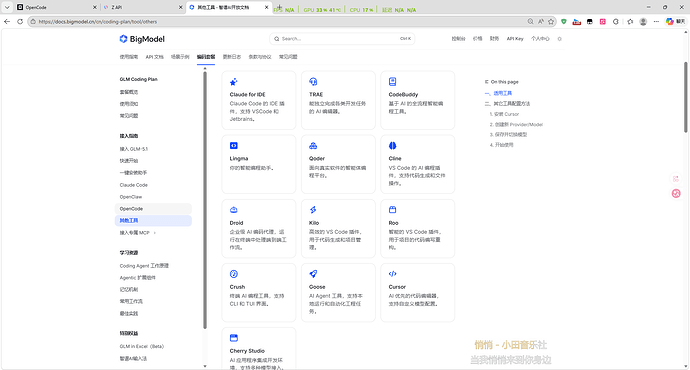Click the sidebar scroll-down arrow

(x=205, y=366)
